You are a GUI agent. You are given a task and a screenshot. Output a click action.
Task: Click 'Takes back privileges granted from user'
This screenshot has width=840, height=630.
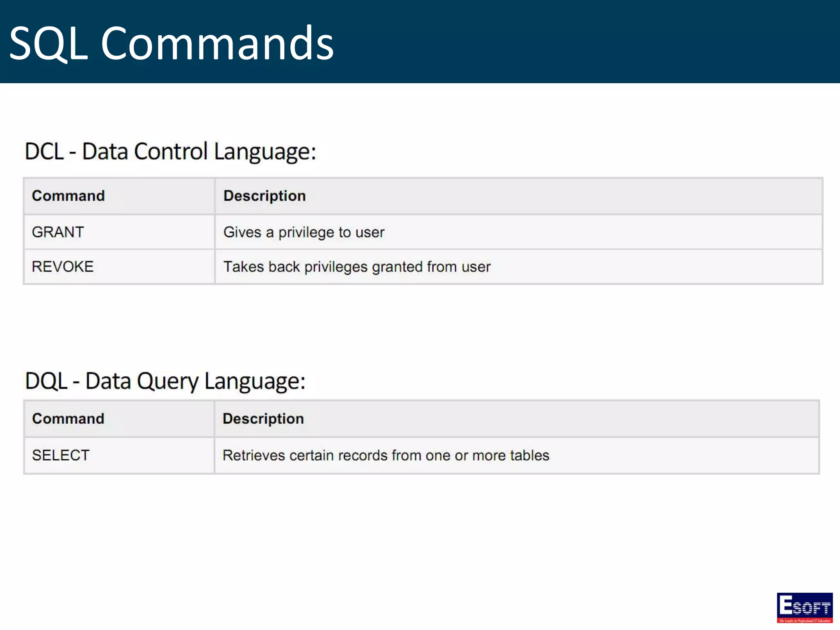tap(356, 267)
